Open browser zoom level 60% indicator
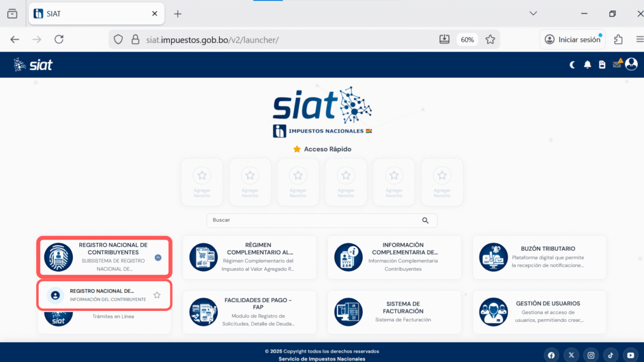The image size is (644, 362). pos(467,40)
